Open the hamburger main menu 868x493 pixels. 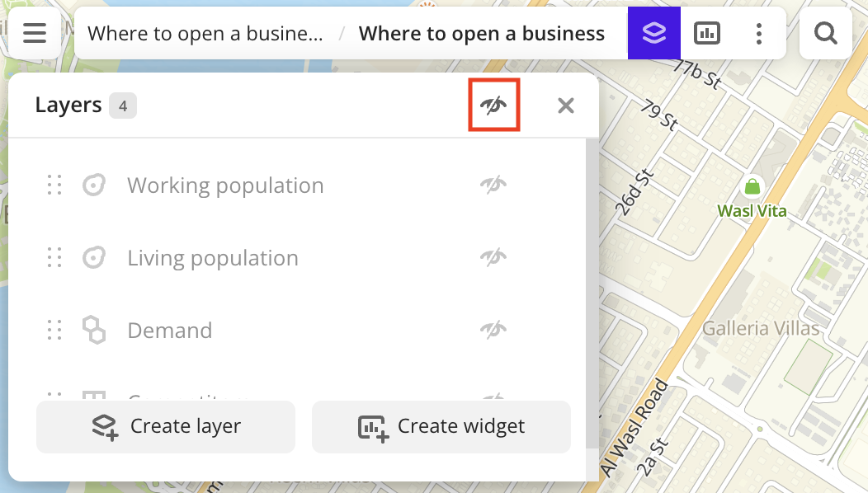pyautogui.click(x=35, y=33)
